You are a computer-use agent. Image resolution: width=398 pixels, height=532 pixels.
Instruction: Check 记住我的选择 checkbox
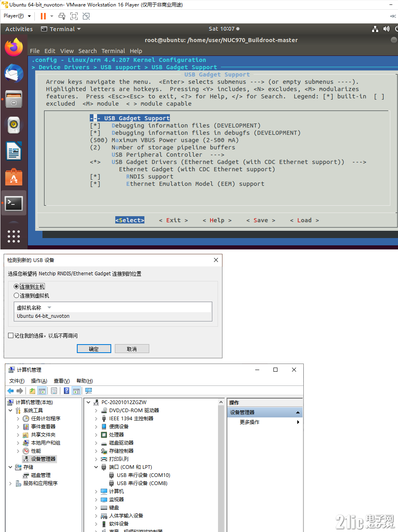[x=11, y=336]
